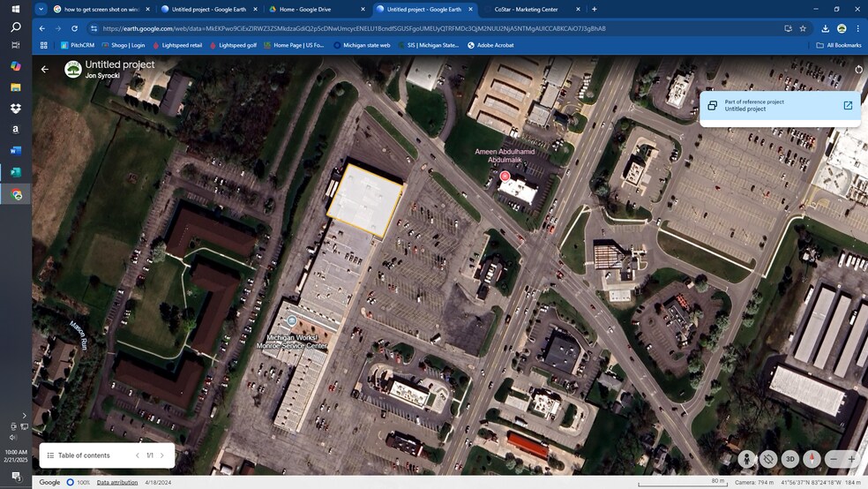Zoom in with the plus button

point(850,459)
